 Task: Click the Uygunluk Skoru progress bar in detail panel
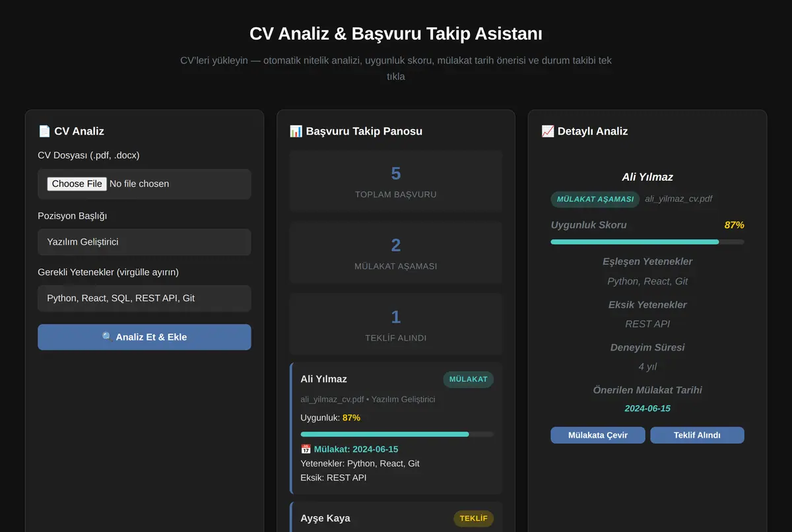pos(647,242)
